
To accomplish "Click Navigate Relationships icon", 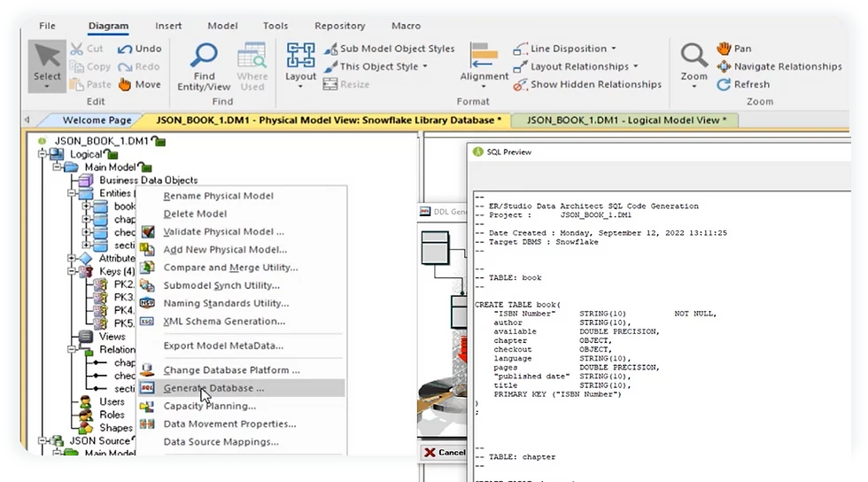I will pyautogui.click(x=724, y=66).
